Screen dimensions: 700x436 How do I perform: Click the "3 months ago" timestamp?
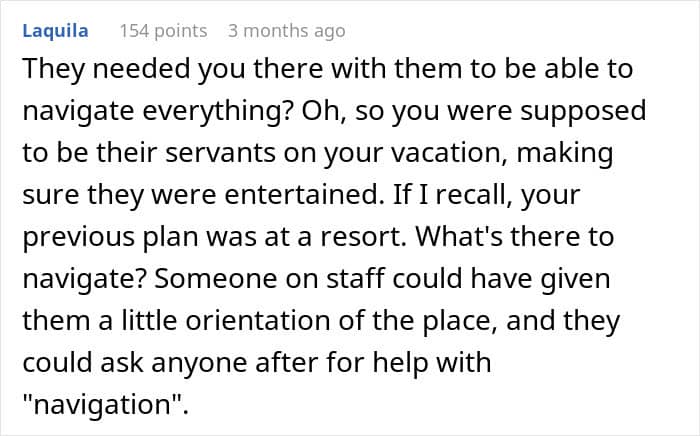pyautogui.click(x=286, y=31)
